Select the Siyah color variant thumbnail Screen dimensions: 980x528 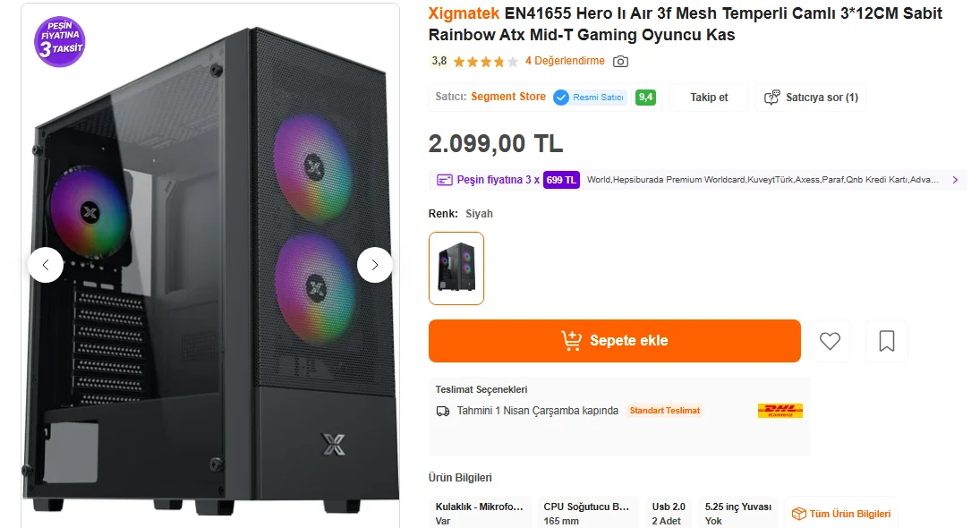click(x=456, y=268)
